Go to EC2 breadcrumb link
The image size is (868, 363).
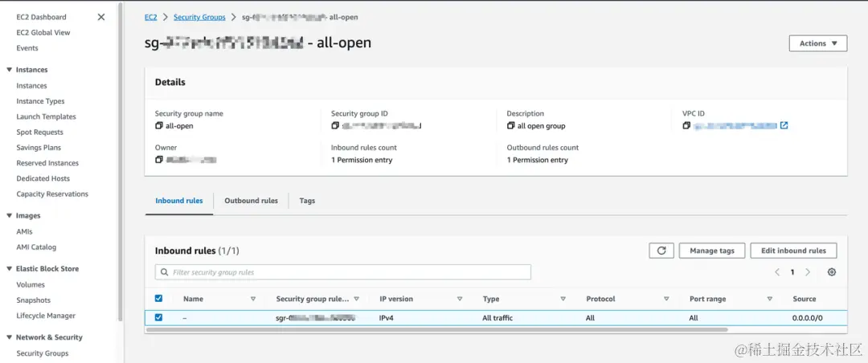(x=150, y=17)
